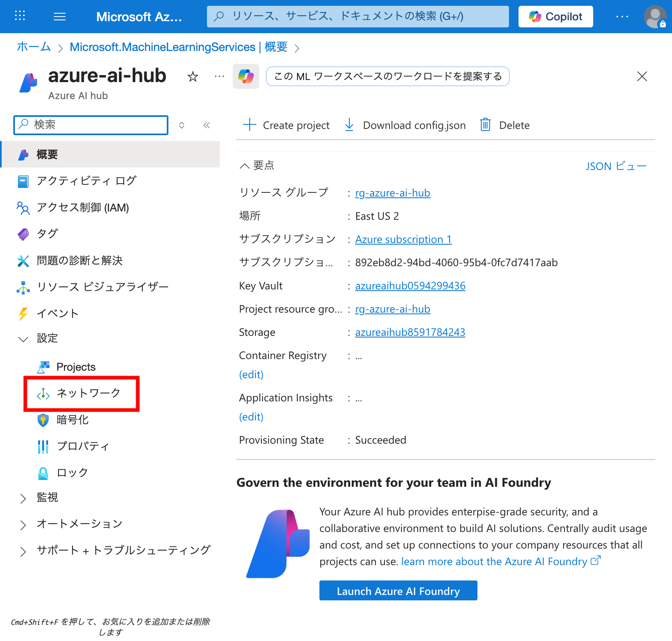The width and height of the screenshot is (672, 641).
Task: Select the 概要 menu item
Action: (110, 154)
